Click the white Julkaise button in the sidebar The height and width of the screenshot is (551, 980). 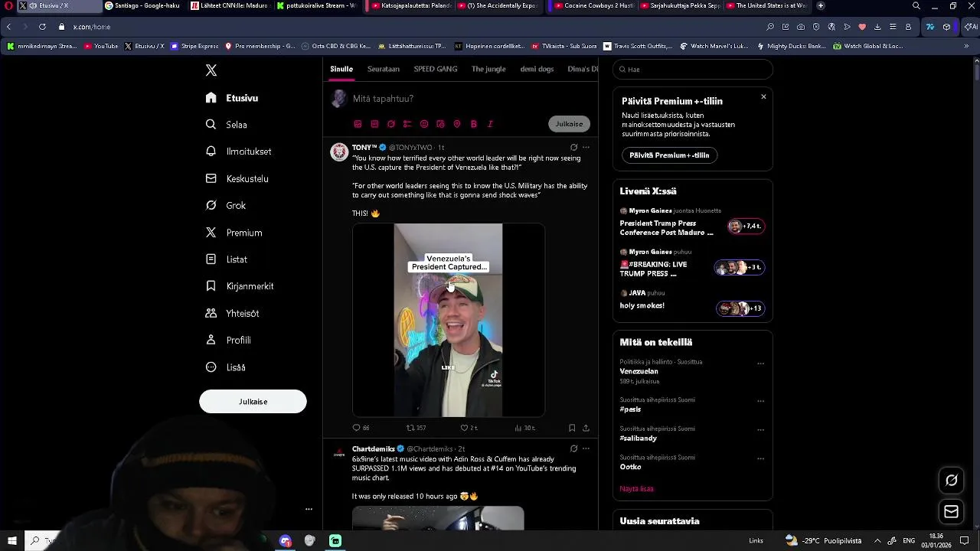pos(253,402)
